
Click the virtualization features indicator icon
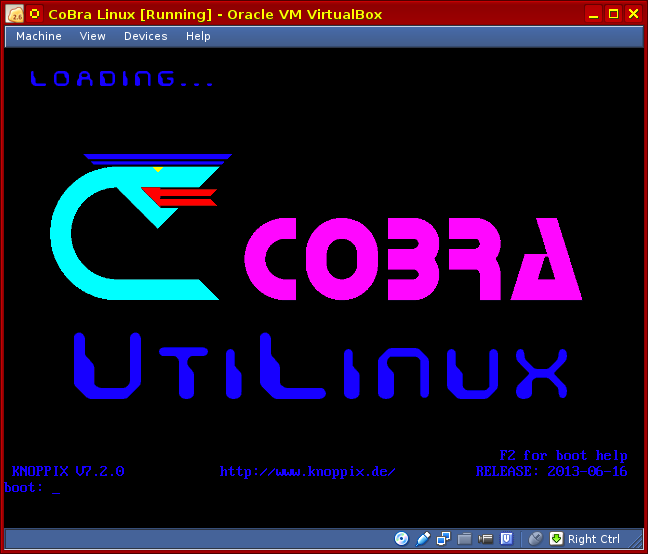coord(507,539)
